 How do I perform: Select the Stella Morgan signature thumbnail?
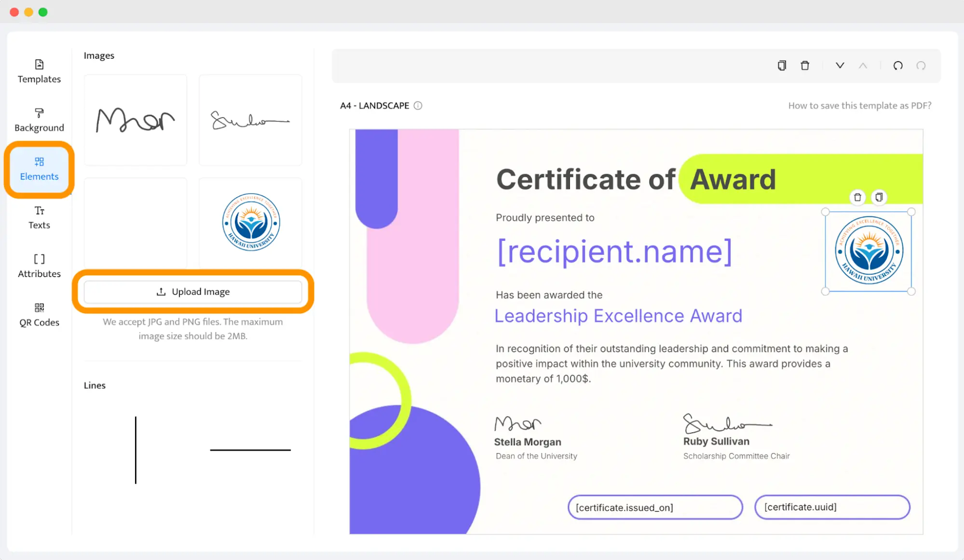point(135,120)
